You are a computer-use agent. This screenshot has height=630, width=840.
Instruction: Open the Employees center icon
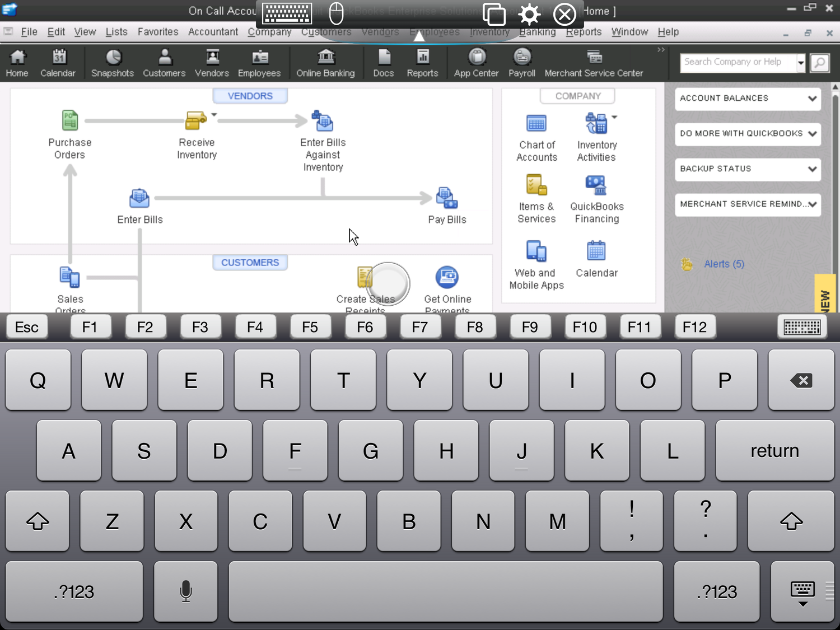(x=259, y=63)
